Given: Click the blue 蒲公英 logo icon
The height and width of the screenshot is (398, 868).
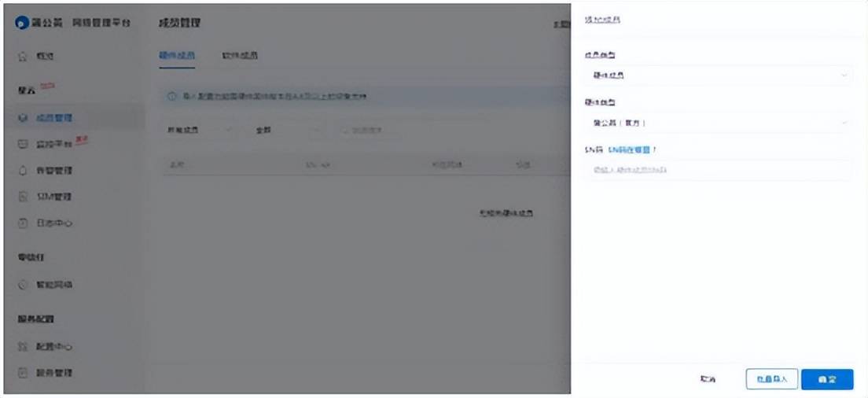Looking at the screenshot, I should point(21,24).
